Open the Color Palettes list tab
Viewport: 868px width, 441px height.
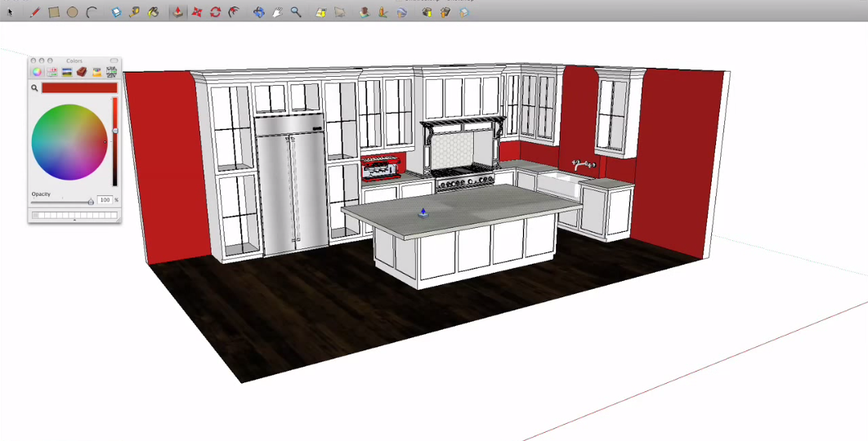point(111,72)
